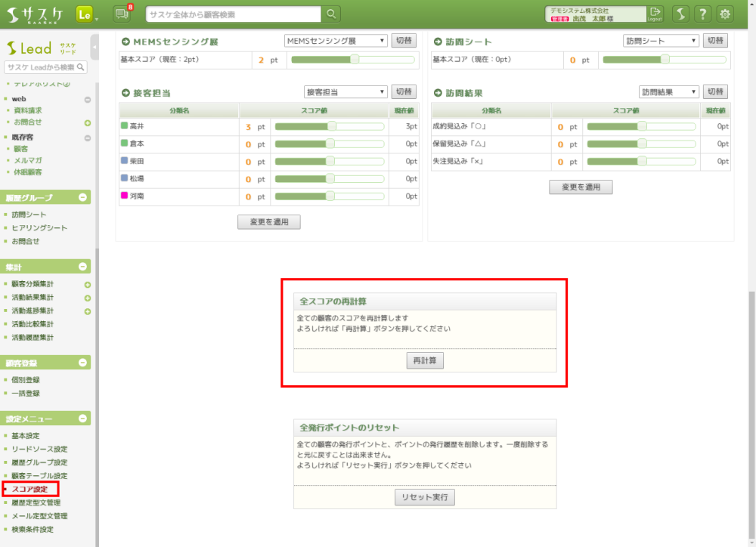Collapse the 既存客 group using its minus icon

coord(88,138)
